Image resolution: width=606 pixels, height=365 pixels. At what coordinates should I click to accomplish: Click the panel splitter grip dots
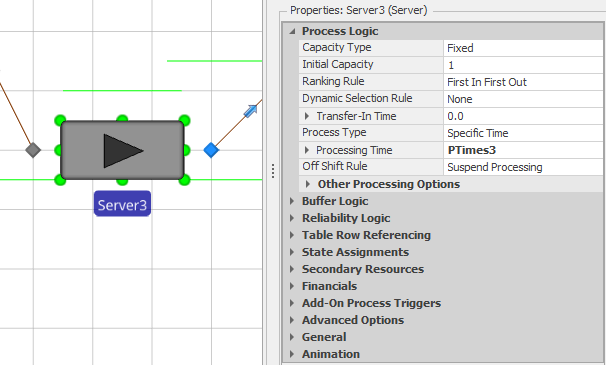pyautogui.click(x=273, y=171)
